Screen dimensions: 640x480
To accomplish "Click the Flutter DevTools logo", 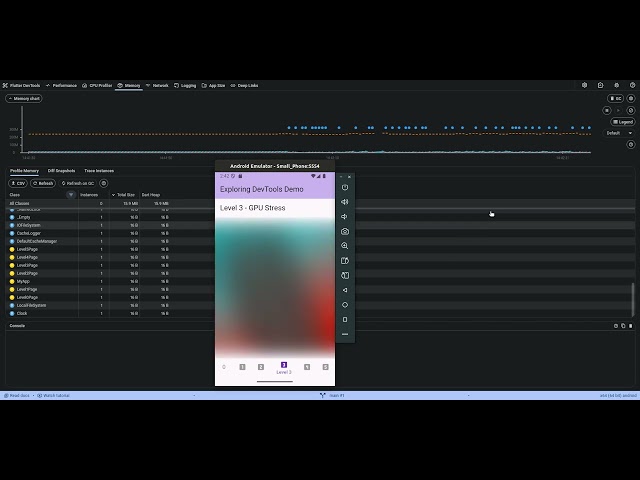I will (21, 85).
